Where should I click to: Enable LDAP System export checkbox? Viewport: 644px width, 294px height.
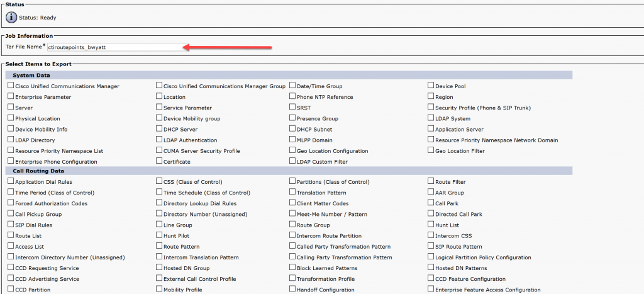431,118
